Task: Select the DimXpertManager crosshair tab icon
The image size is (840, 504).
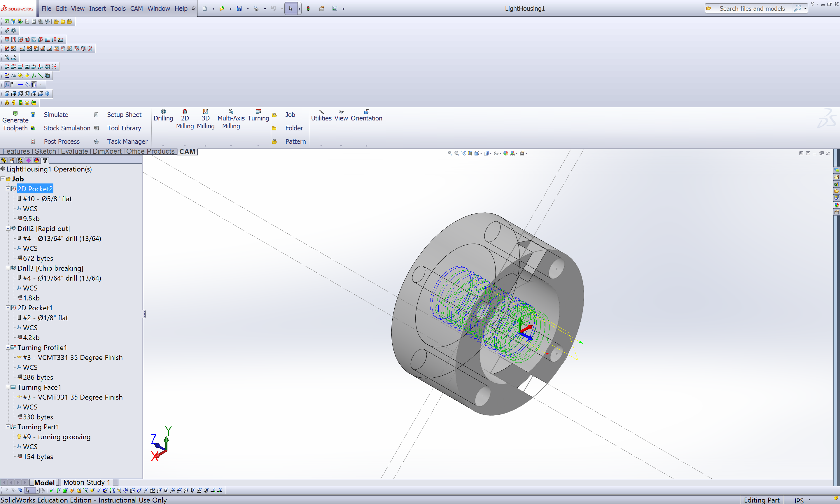Action: [28, 160]
